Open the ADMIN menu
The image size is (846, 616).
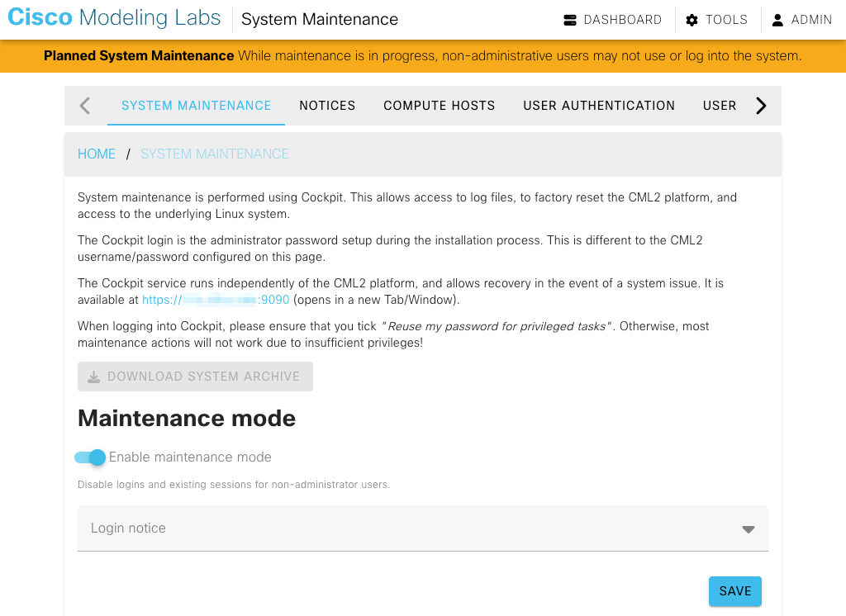click(x=801, y=20)
